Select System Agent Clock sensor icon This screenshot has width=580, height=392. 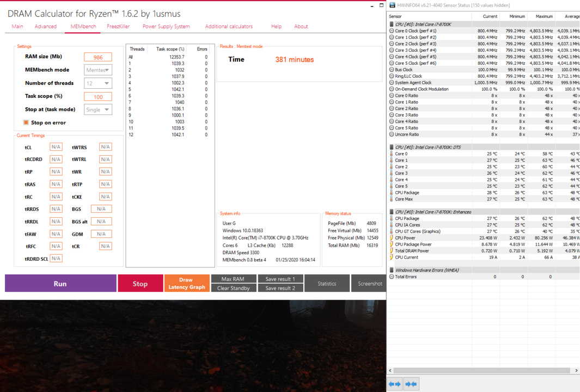(x=392, y=83)
